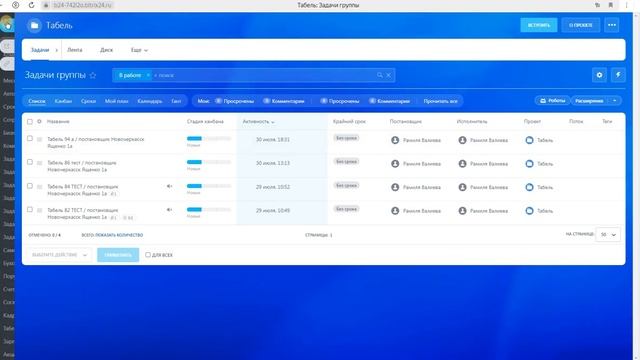Click the mute speaker icon on Табель 84
The width and height of the screenshot is (640, 360).
point(169,186)
